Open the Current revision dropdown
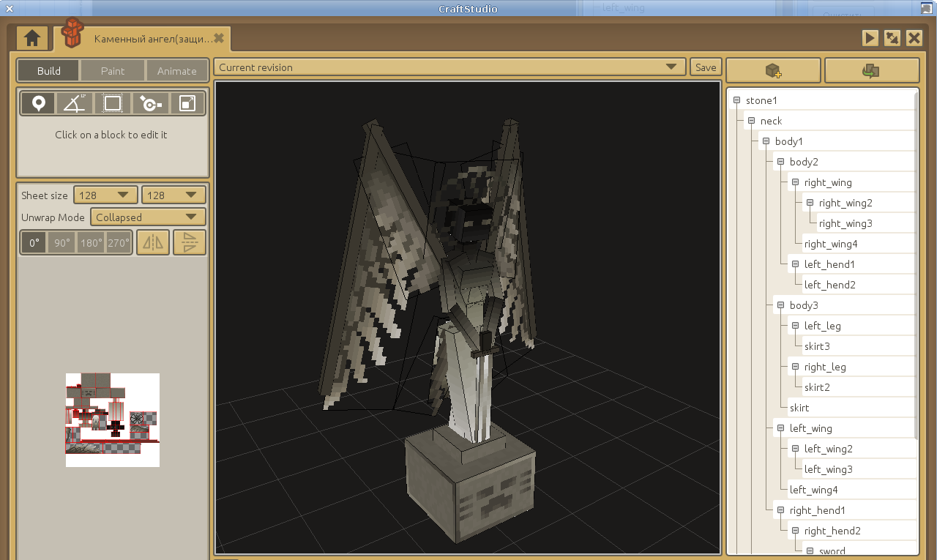937x560 pixels. pos(449,67)
